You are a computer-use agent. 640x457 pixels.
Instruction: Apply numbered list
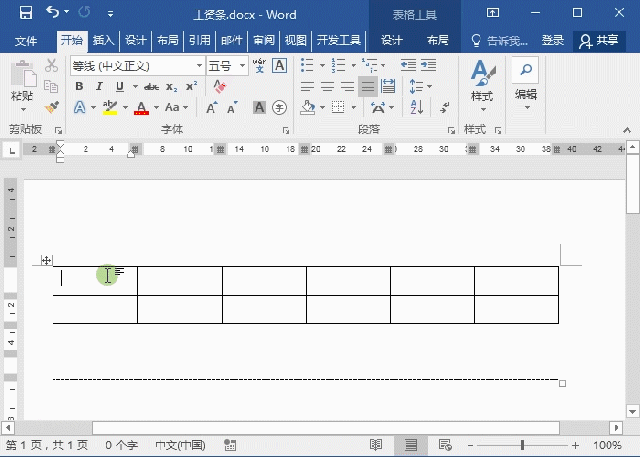click(338, 65)
